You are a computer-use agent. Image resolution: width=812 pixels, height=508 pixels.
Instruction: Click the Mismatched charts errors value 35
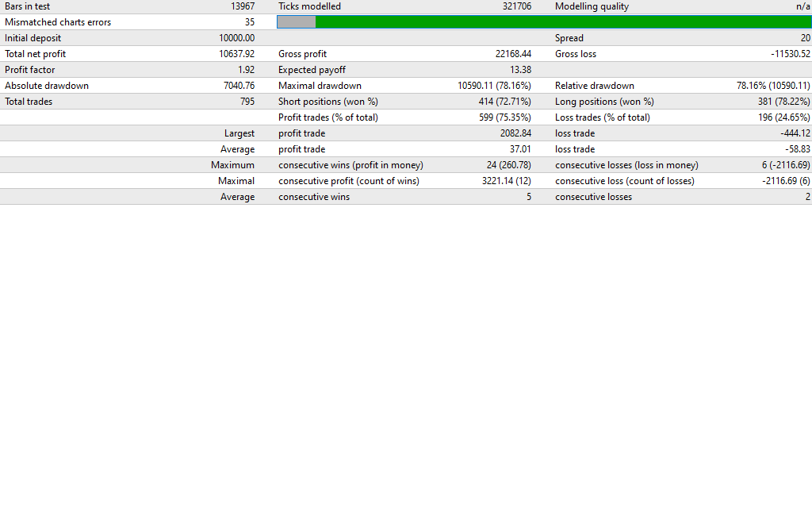249,22
